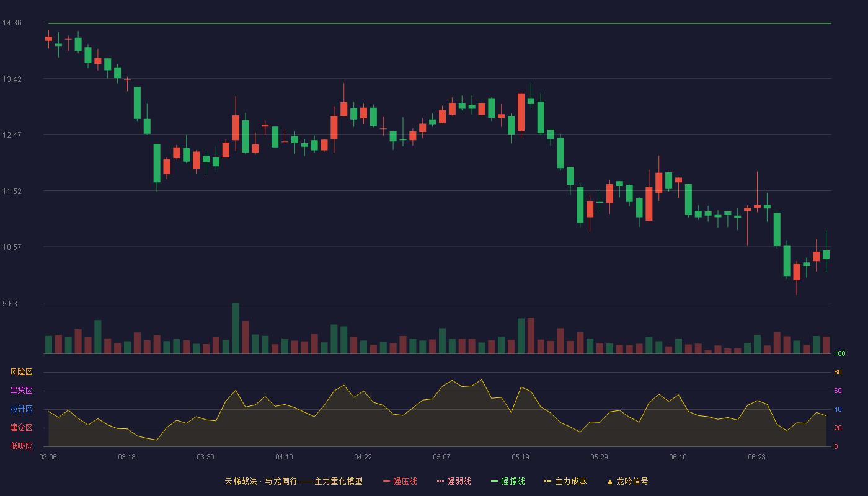Toggle the 强弱线 legend entry
This screenshot has width=868, height=496.
point(454,481)
